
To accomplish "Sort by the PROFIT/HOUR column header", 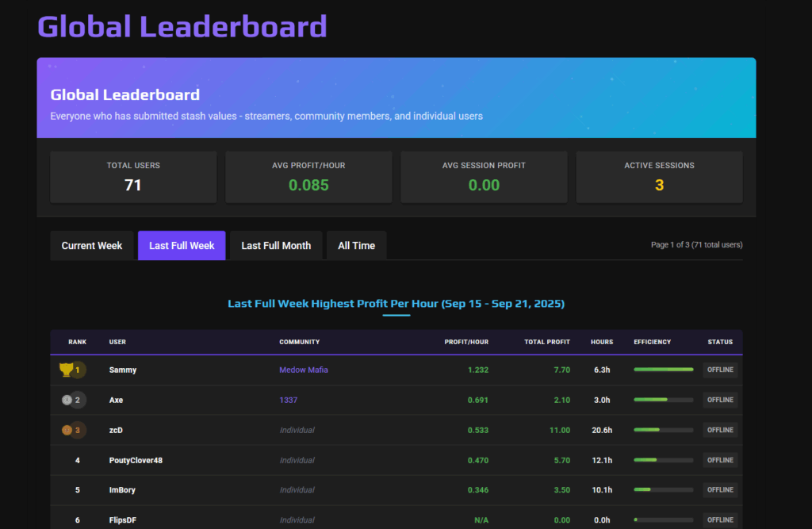I will point(466,342).
